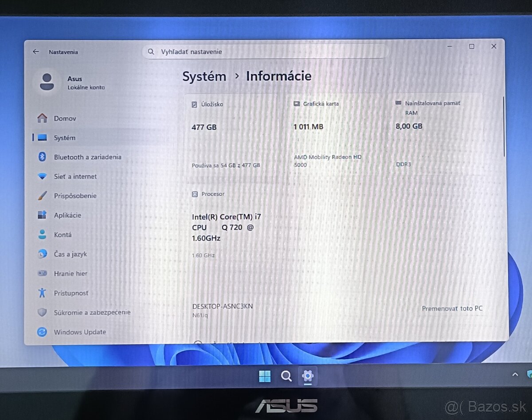Click the Vyhľadať nastavenie search field
532x420 pixels.
tap(266, 51)
